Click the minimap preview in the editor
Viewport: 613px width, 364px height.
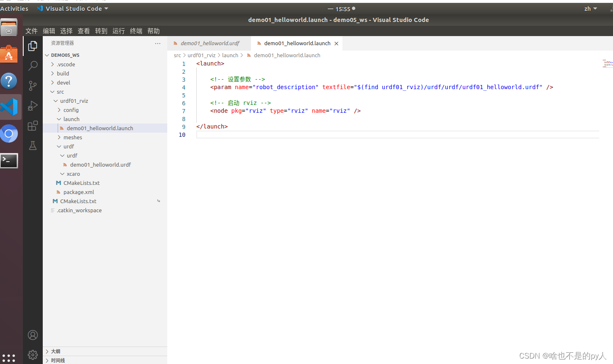click(x=608, y=63)
